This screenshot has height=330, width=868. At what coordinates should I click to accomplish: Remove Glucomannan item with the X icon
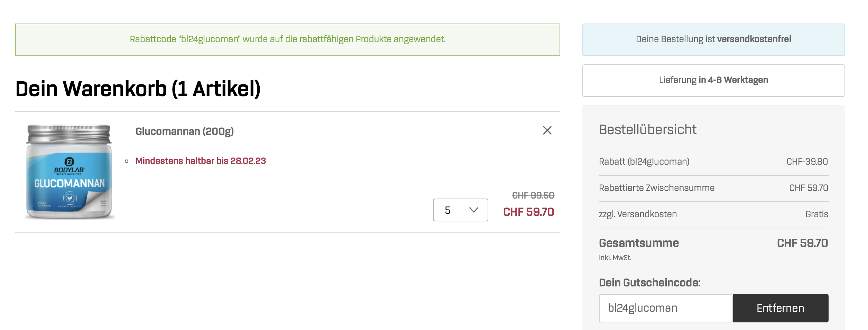tap(547, 130)
